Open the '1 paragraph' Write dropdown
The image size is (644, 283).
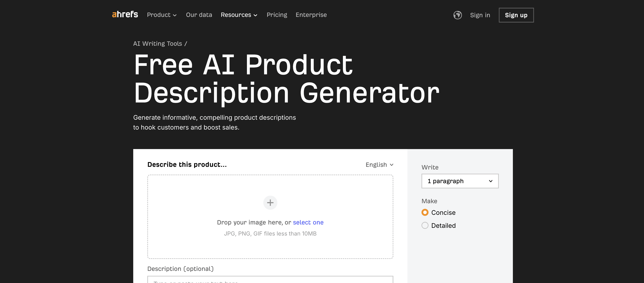(460, 181)
